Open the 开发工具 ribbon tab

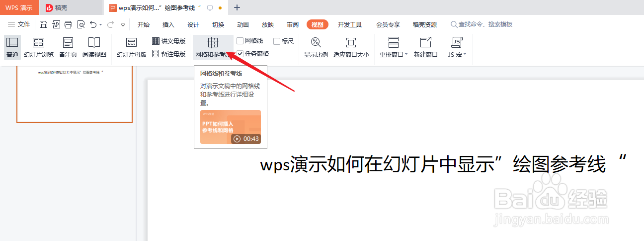350,24
